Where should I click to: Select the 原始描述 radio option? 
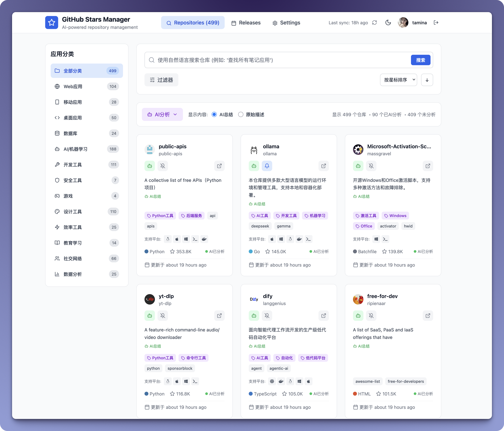[x=241, y=115]
